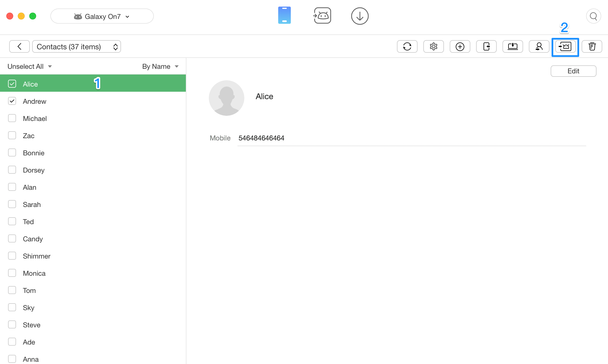The image size is (608, 364).
Task: Select the Alice contact row
Action: tap(93, 83)
